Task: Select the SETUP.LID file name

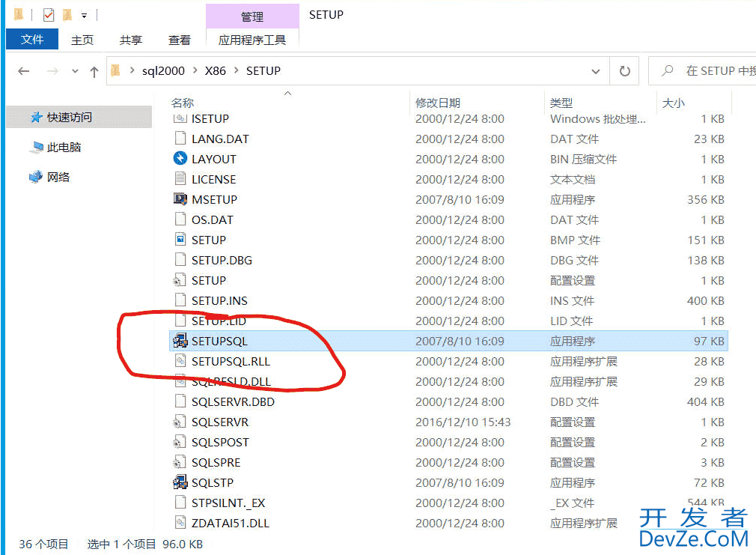Action: [x=219, y=321]
